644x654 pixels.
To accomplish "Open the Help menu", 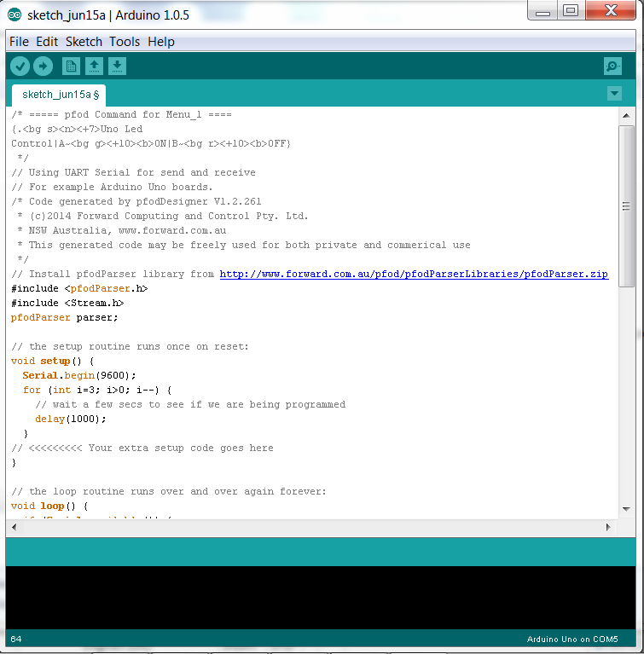I will click(x=161, y=42).
